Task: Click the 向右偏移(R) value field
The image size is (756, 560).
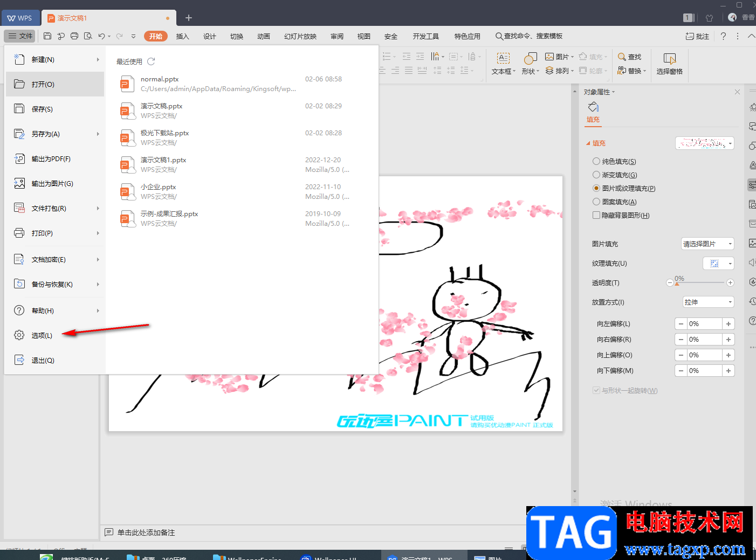Action: click(x=705, y=340)
